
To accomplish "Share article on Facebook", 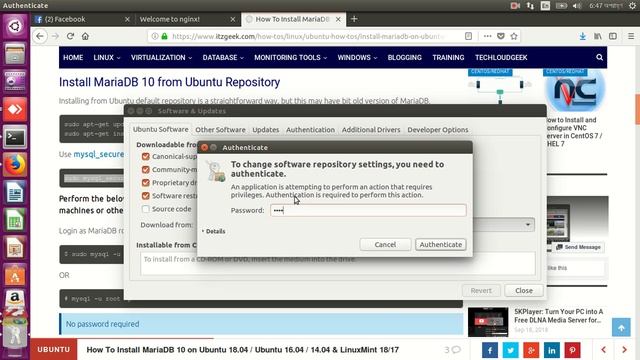I will point(490,350).
